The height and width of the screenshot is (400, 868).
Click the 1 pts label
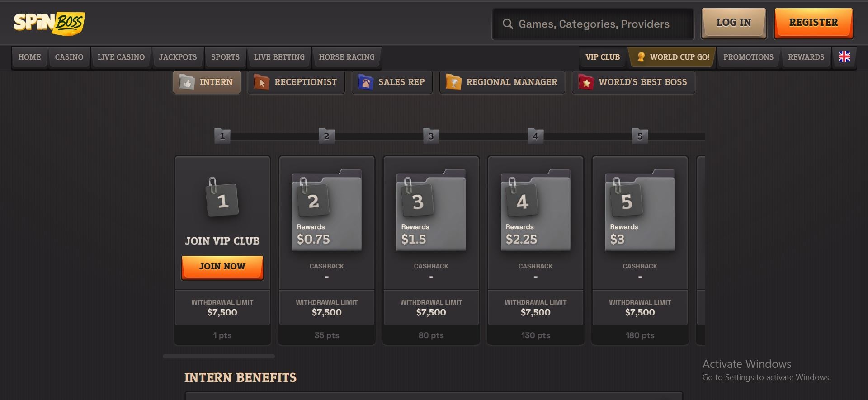[222, 335]
